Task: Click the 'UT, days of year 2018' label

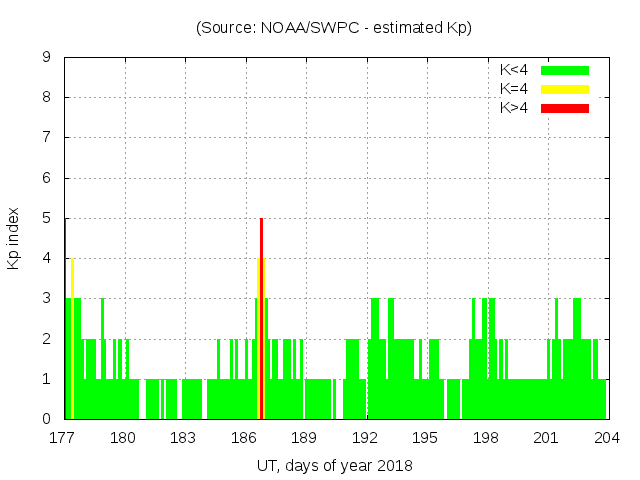Action: (334, 465)
